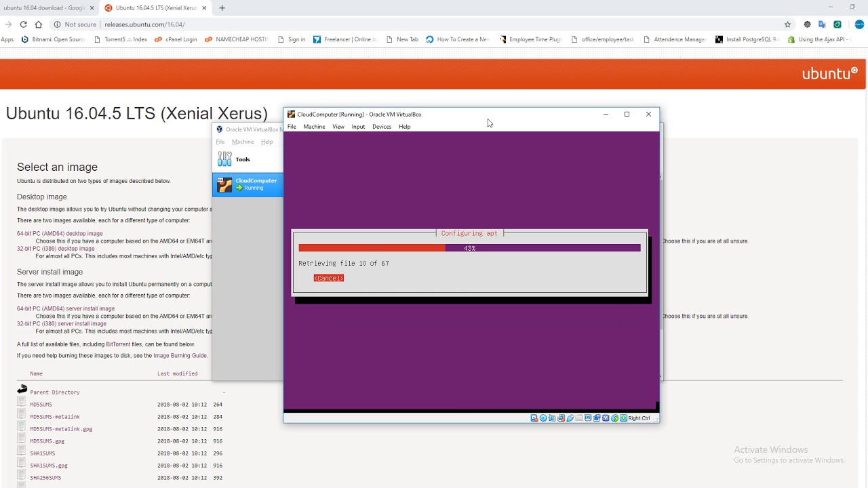Viewport: 868px width, 488px height.
Task: Click the hard disk activity icon in VM status bar
Action: click(x=534, y=418)
